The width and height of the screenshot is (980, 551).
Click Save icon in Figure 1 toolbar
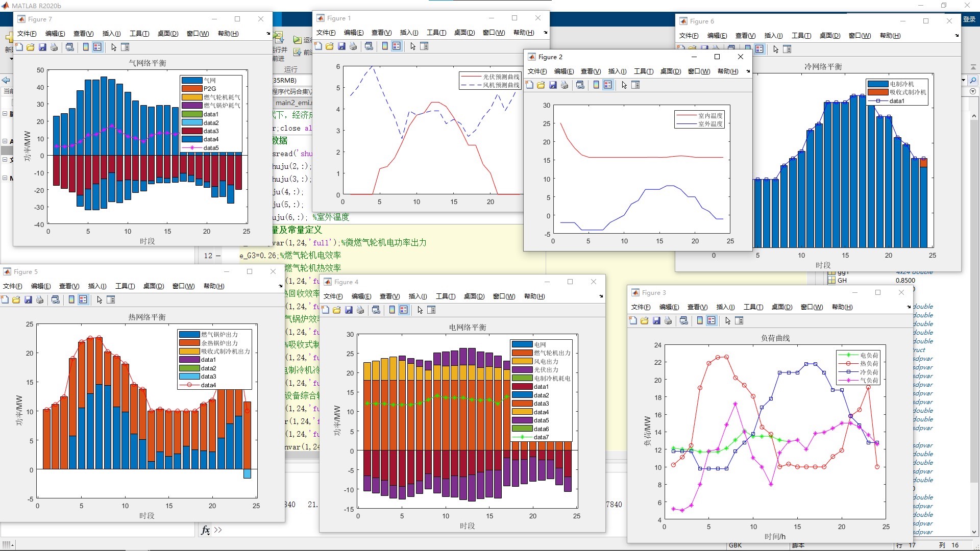click(x=341, y=46)
